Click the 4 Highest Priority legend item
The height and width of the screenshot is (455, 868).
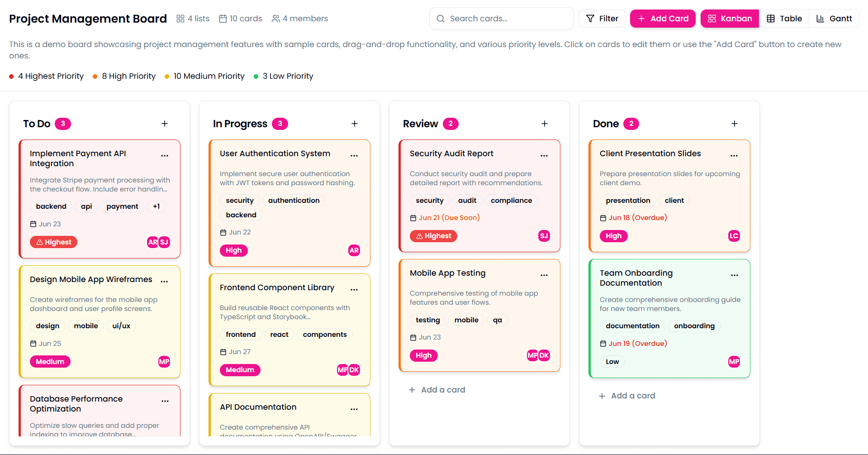[47, 76]
